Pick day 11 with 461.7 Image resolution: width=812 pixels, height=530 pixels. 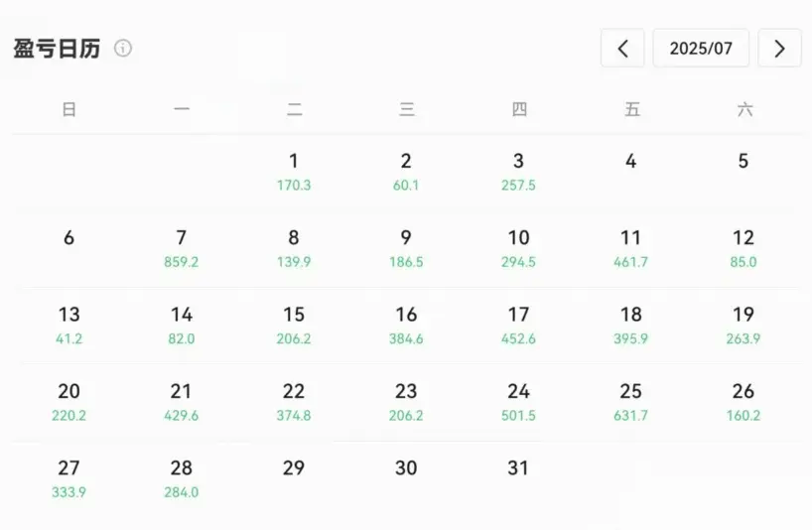click(630, 248)
